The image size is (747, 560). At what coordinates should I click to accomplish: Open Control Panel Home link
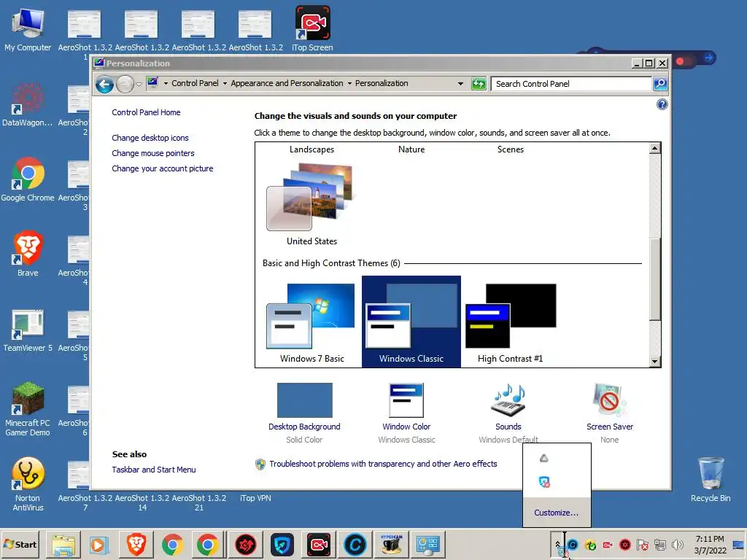pos(146,112)
